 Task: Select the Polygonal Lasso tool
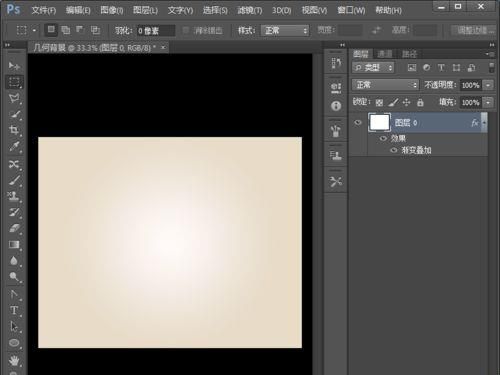[14, 98]
